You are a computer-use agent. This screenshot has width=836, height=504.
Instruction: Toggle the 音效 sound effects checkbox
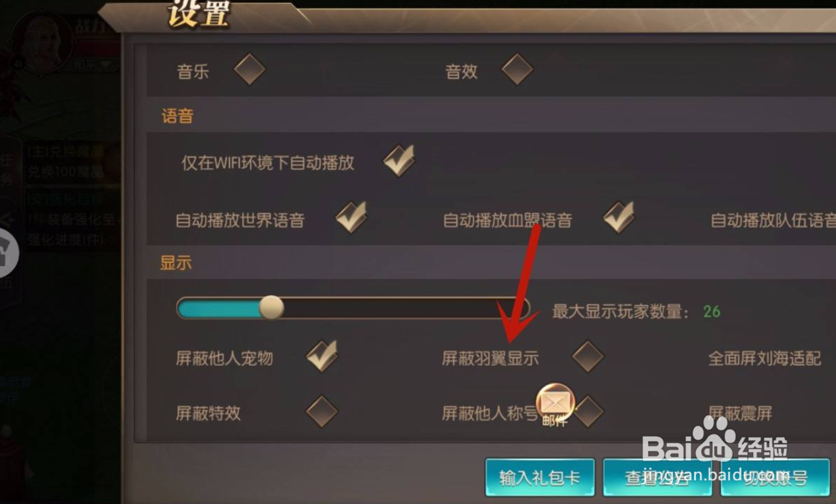(x=517, y=70)
